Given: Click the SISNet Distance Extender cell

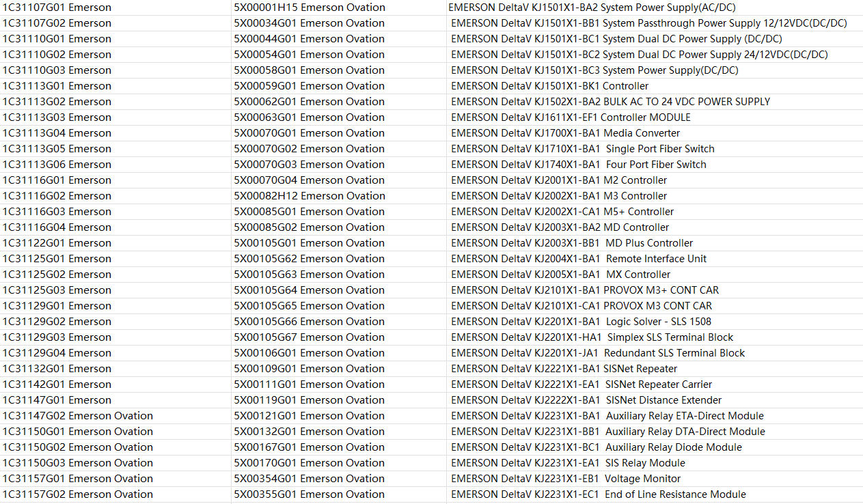Looking at the screenshot, I should (586, 400).
